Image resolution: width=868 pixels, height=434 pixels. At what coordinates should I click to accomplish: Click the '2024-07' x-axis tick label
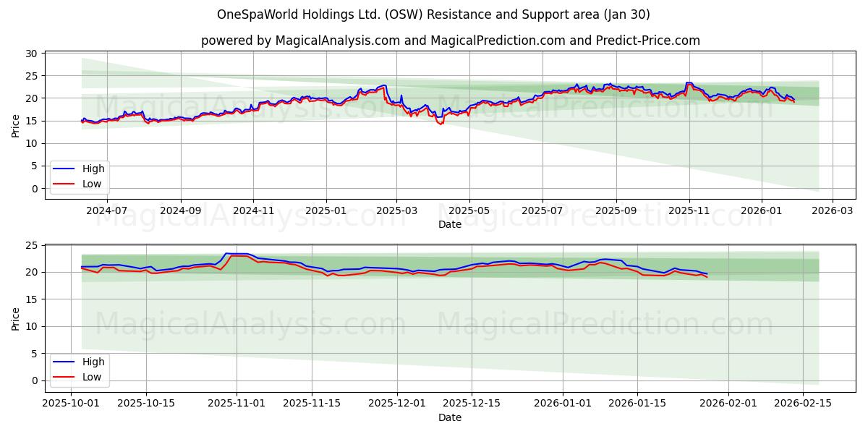[x=107, y=210]
